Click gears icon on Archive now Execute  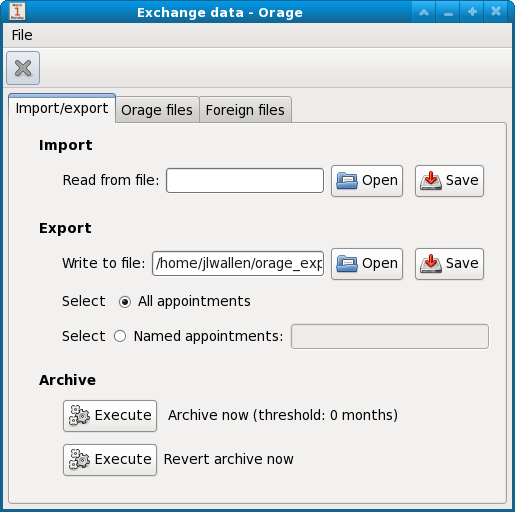[x=79, y=415]
